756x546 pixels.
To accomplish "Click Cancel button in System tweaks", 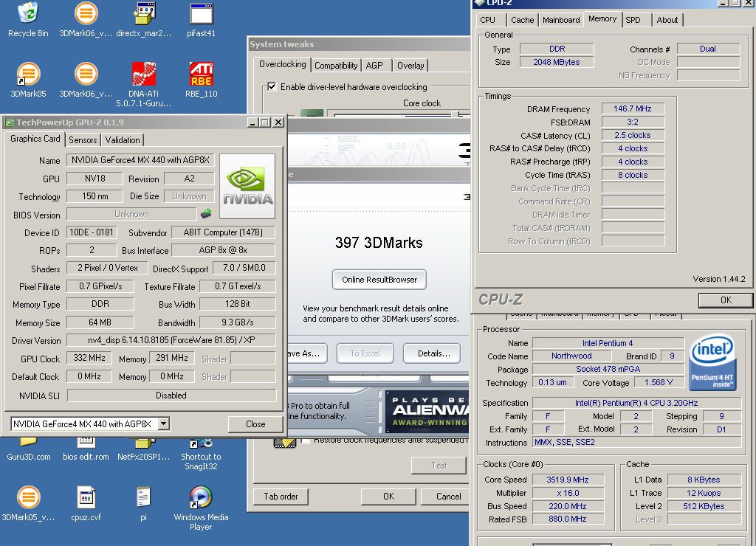I will tap(446, 497).
